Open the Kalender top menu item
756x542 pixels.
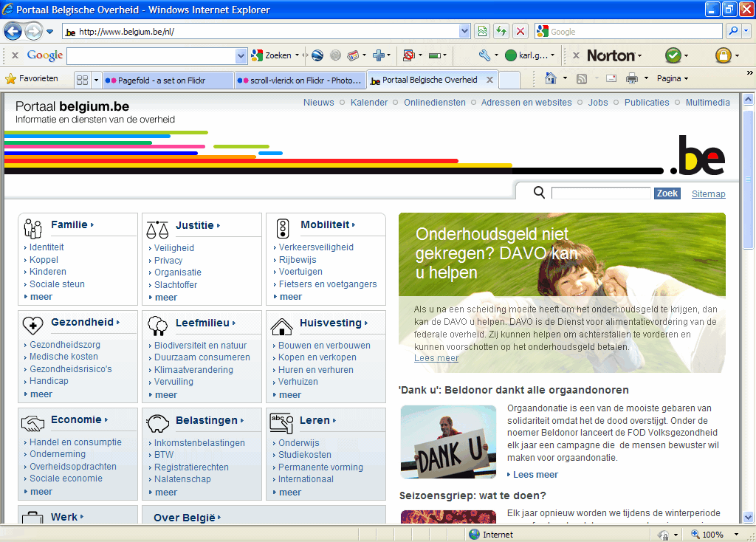tap(369, 102)
